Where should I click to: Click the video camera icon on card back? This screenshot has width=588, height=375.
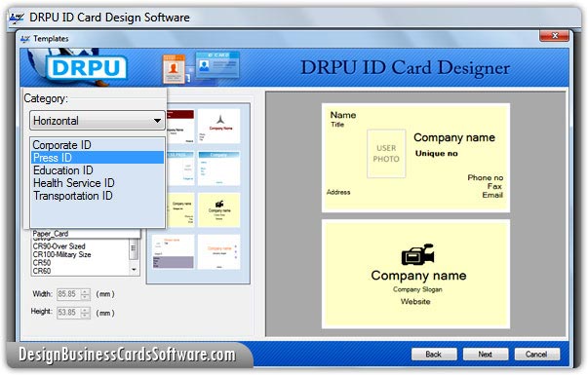(417, 255)
